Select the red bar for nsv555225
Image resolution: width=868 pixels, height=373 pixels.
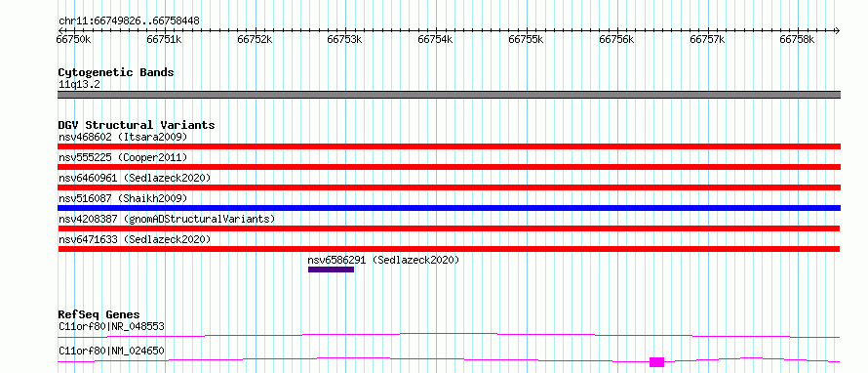coord(449,167)
